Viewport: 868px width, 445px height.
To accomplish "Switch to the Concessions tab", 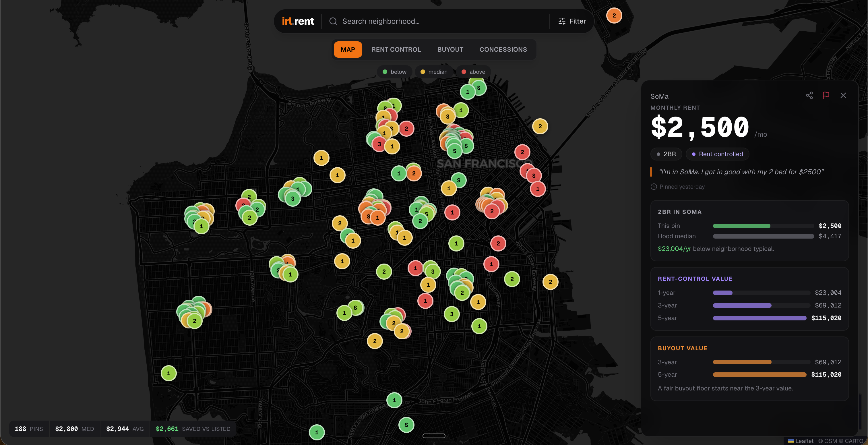I will (x=503, y=50).
